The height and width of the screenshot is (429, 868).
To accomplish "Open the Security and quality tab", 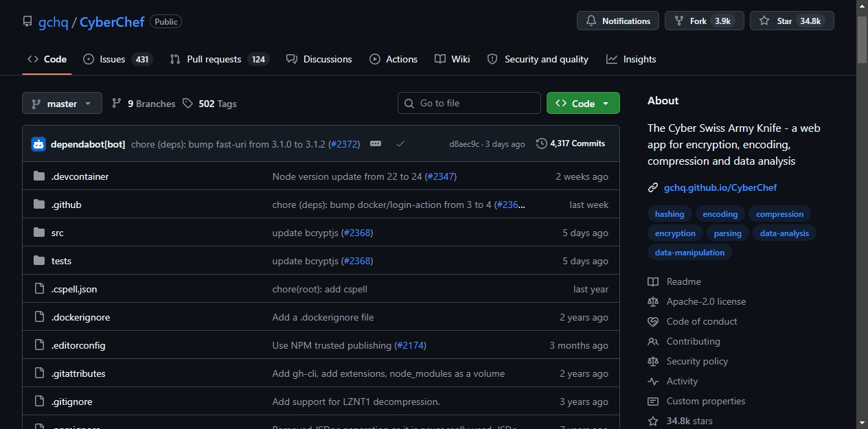I will (538, 59).
